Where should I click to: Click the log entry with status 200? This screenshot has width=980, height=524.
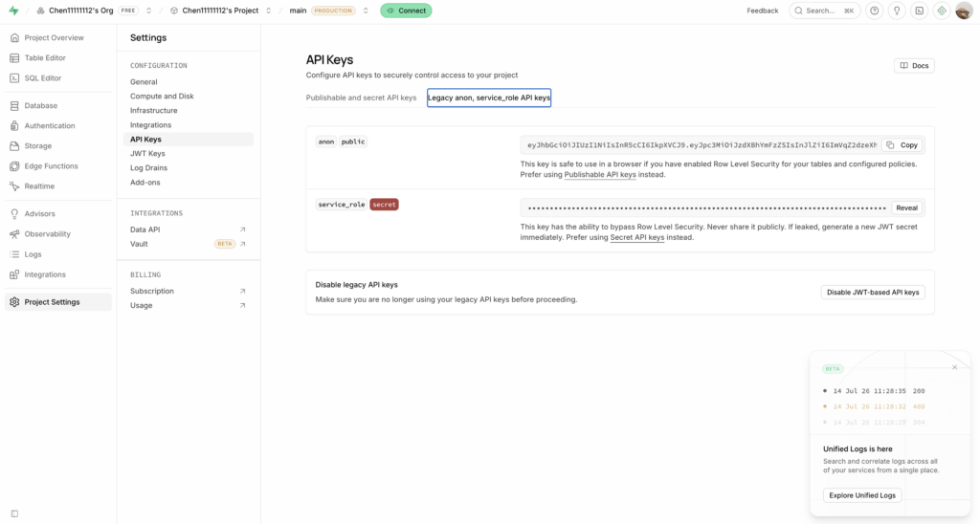coord(875,391)
